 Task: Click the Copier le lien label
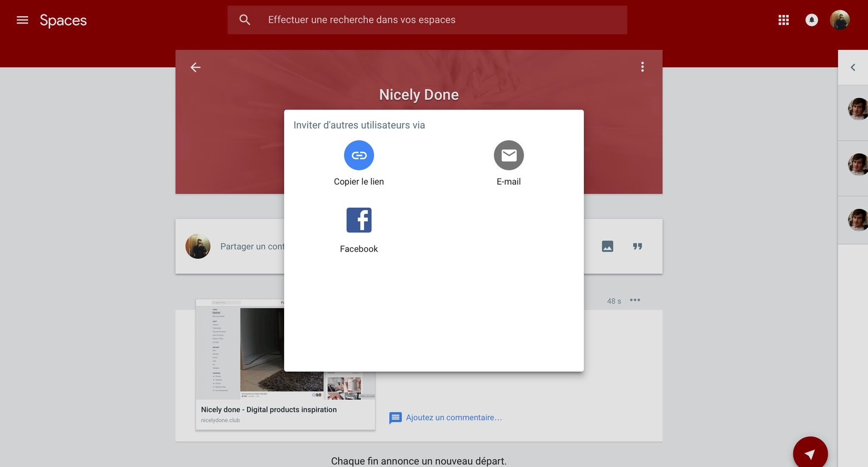click(x=359, y=181)
